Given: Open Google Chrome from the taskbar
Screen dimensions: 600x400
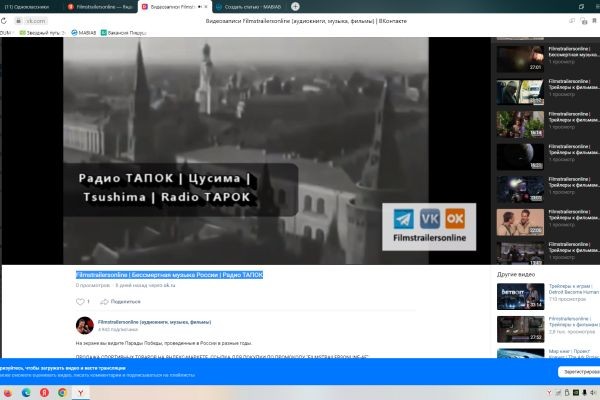Looking at the screenshot, I should click(62, 393).
